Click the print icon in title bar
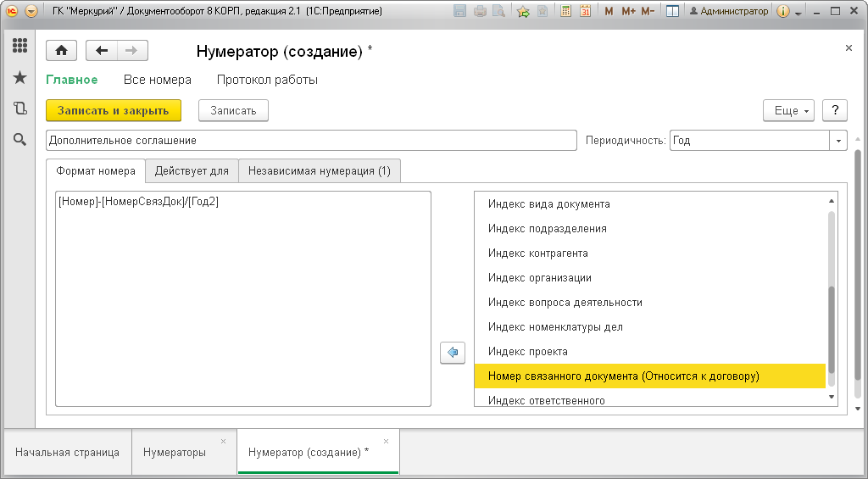 click(x=480, y=11)
